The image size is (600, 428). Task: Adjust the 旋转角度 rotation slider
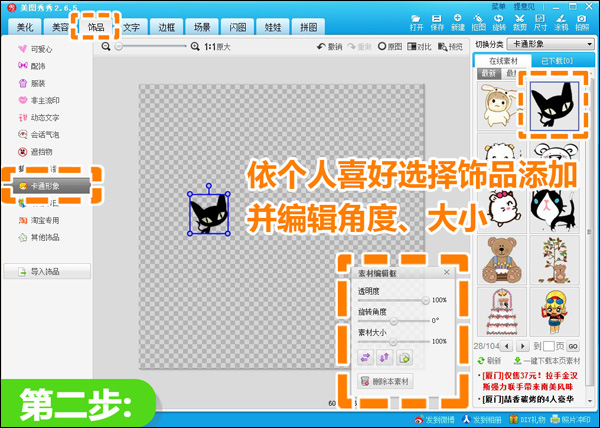pos(394,321)
